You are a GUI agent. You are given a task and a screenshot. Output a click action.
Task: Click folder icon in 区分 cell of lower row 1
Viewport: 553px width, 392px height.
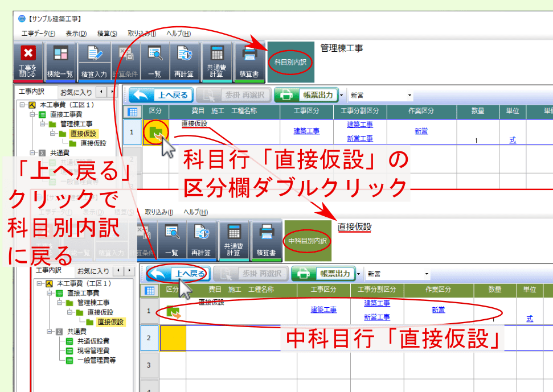(x=173, y=312)
